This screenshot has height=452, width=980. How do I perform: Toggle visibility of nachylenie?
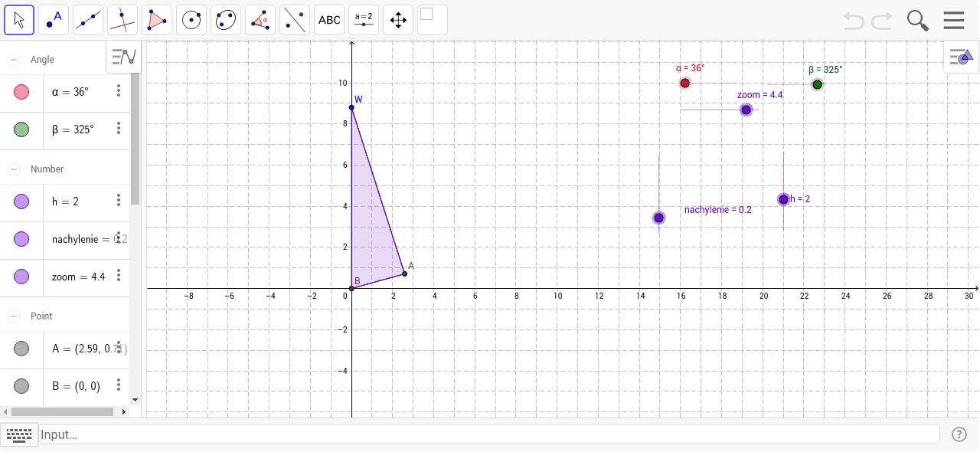(x=21, y=239)
